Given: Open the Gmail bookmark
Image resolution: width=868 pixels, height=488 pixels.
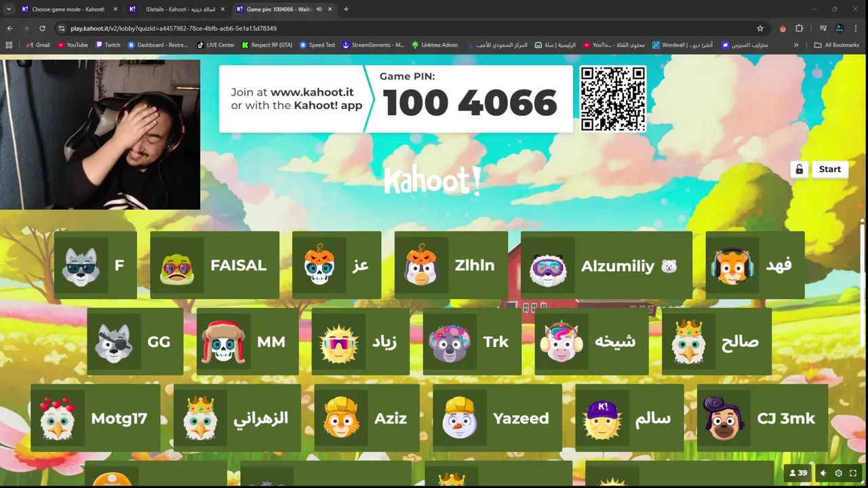Looking at the screenshot, I should coord(37,45).
